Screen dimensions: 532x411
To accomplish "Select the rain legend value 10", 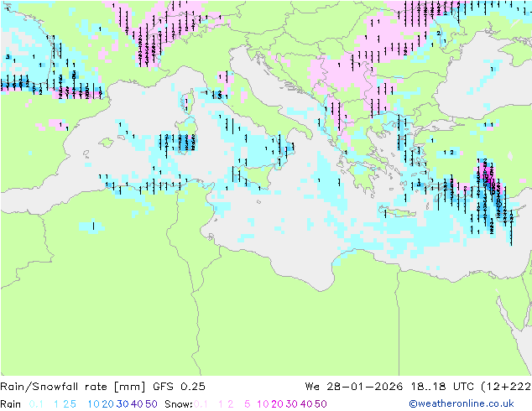I will 94,404.
